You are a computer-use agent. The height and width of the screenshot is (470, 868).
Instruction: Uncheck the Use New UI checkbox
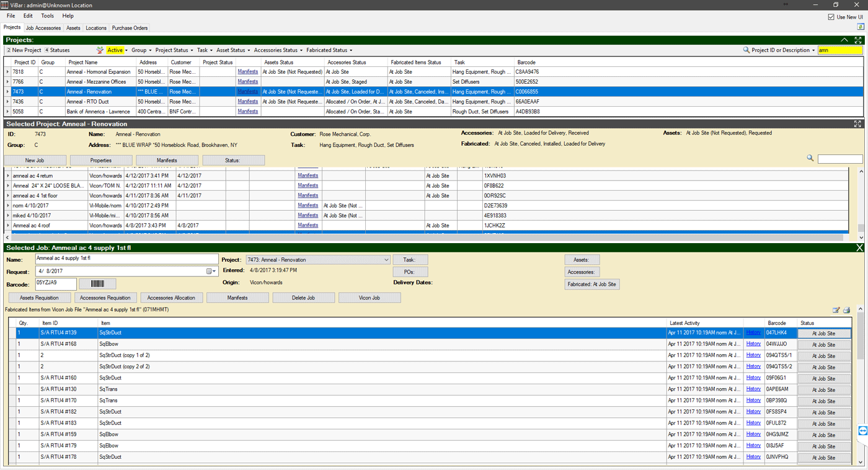tap(831, 17)
